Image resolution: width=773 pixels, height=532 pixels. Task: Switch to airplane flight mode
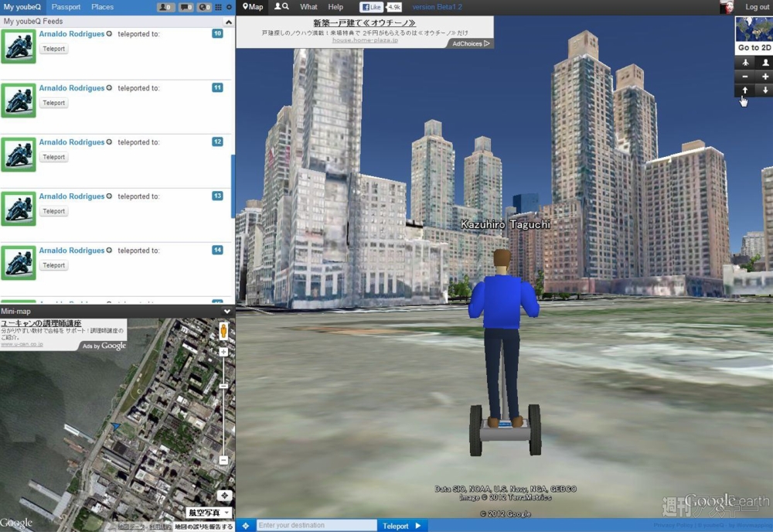point(745,63)
